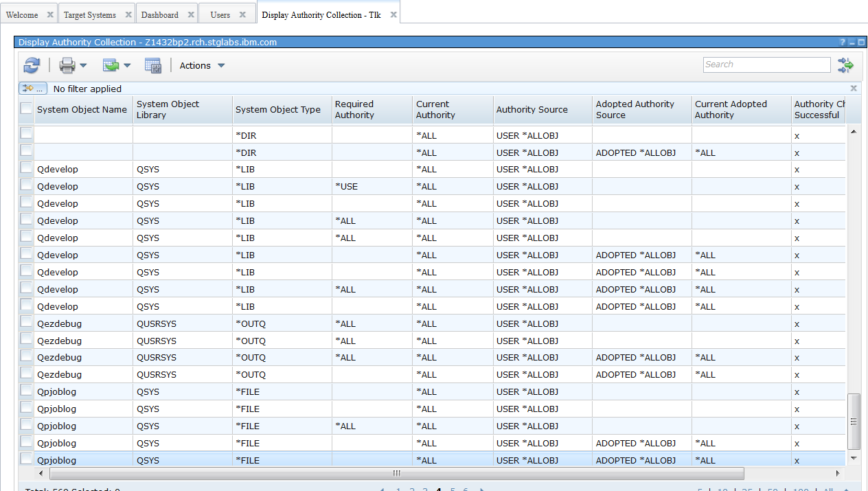Screen dimensions: 868x491
Task: Close the Welcome tab
Action: click(x=50, y=14)
